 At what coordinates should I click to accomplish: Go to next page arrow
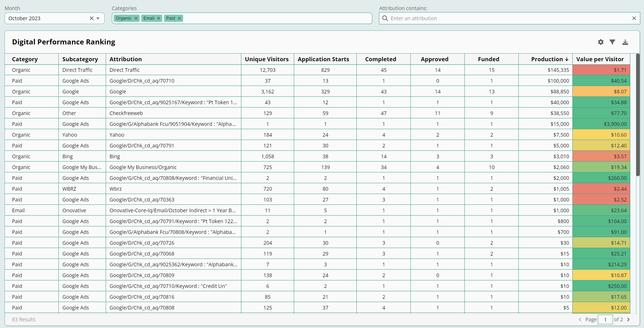click(x=628, y=320)
